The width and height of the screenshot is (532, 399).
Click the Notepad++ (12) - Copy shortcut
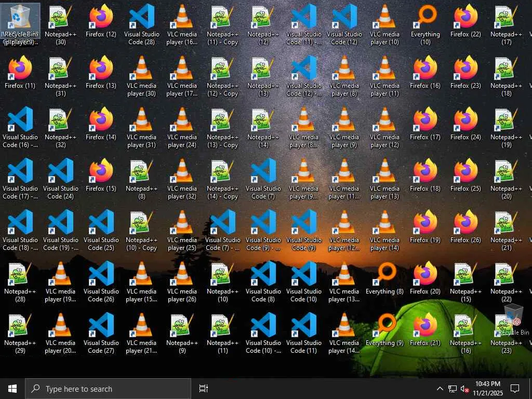(222, 77)
